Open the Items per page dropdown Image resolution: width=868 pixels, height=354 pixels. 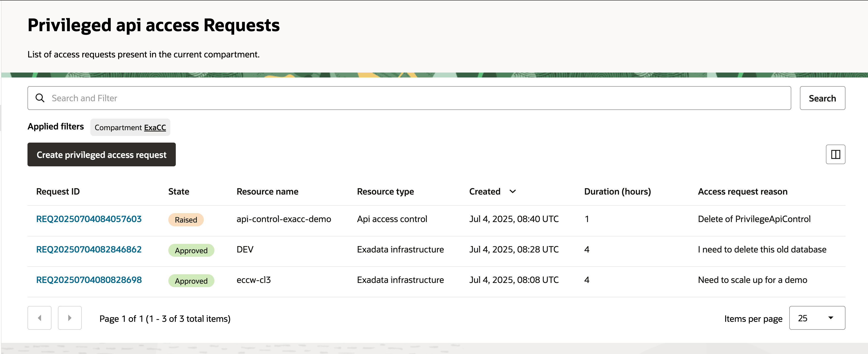pos(817,318)
